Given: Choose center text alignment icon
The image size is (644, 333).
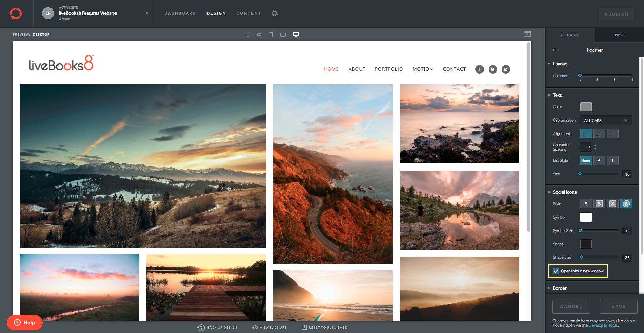Looking at the screenshot, I should coord(599,134).
